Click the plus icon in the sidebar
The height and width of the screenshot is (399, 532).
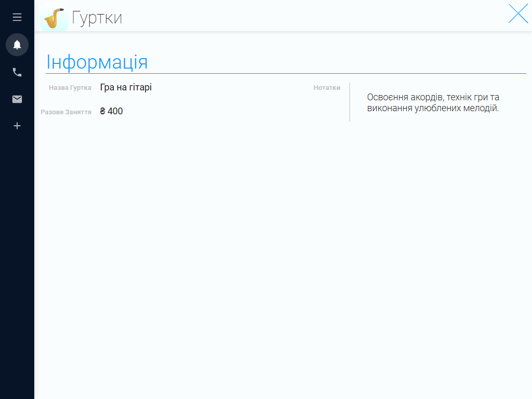tap(17, 126)
